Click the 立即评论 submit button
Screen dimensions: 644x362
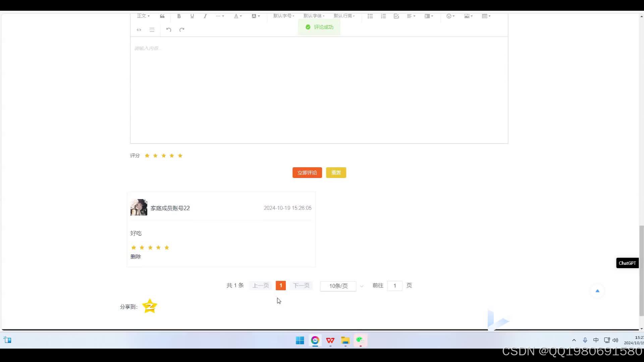pyautogui.click(x=307, y=173)
